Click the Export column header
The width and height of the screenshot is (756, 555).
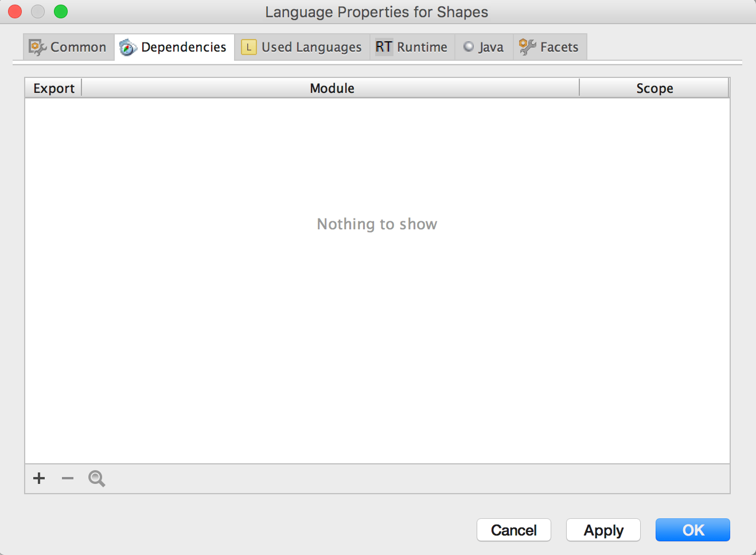[x=53, y=88]
